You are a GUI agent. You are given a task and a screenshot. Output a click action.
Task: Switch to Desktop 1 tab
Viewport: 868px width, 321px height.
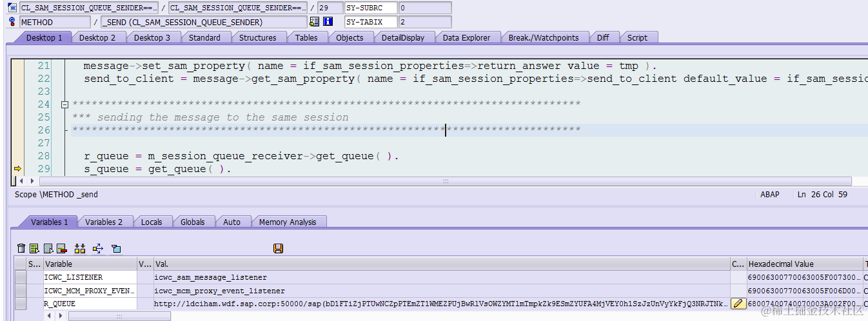click(x=44, y=37)
